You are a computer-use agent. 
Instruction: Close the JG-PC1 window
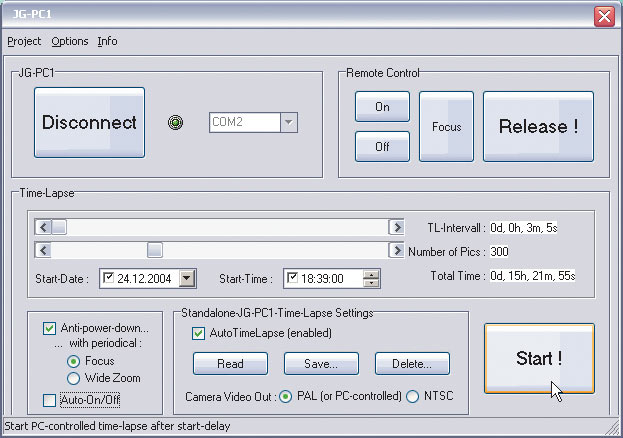[604, 16]
